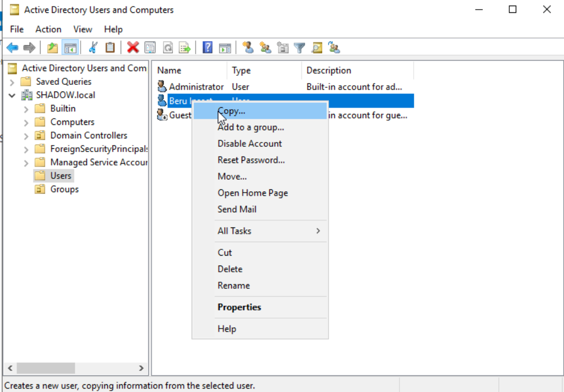Viewport: 564px width, 392px height.
Task: Select the Groups folder in tree
Action: point(64,189)
